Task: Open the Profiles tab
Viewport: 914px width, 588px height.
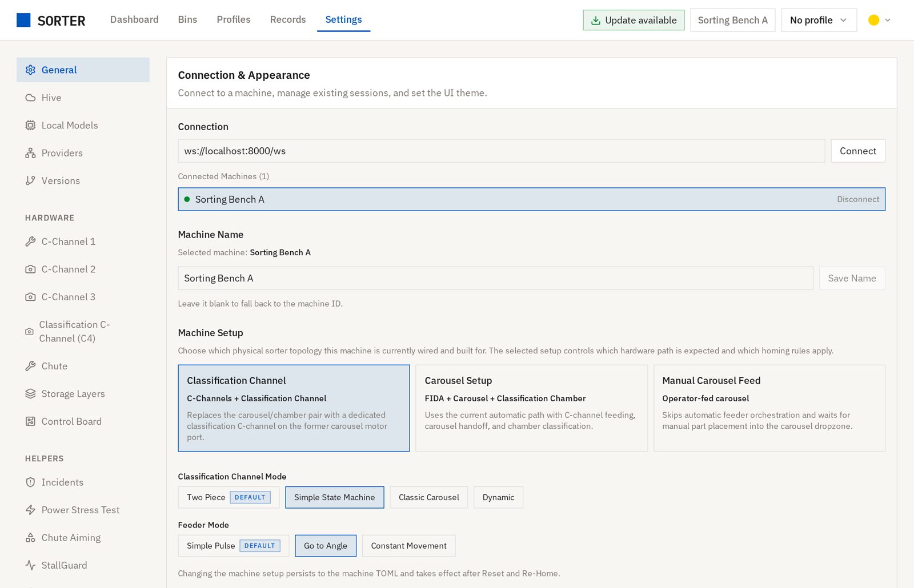Action: coord(234,19)
